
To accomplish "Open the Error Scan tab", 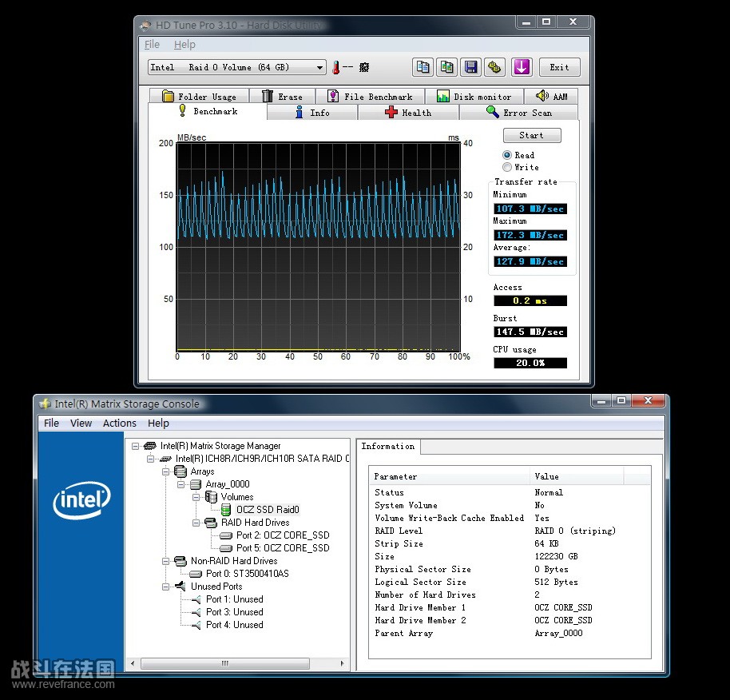I will pos(518,113).
